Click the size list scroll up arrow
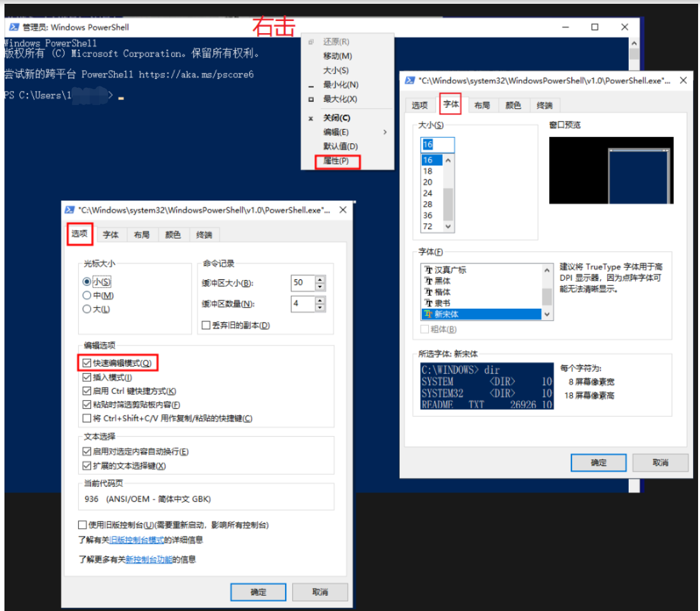 point(448,160)
